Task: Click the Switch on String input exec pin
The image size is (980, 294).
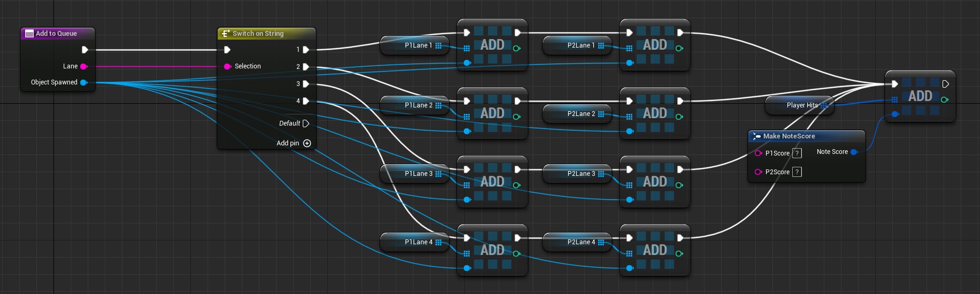Action: (x=227, y=50)
